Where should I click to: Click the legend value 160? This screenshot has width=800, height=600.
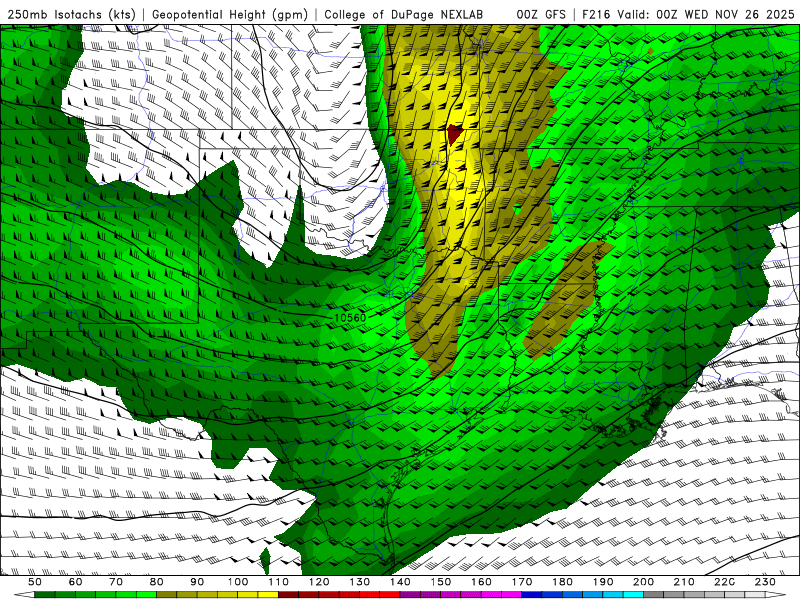481,582
